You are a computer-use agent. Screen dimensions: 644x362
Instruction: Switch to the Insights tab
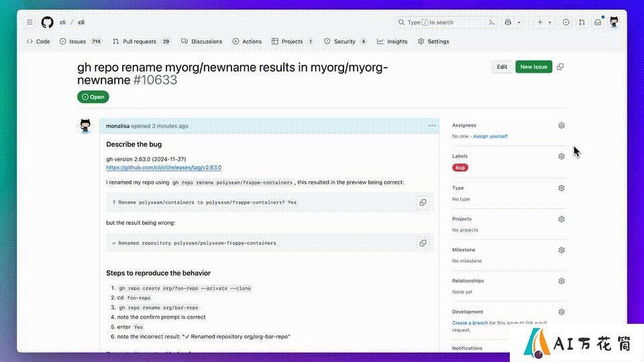[x=392, y=42]
